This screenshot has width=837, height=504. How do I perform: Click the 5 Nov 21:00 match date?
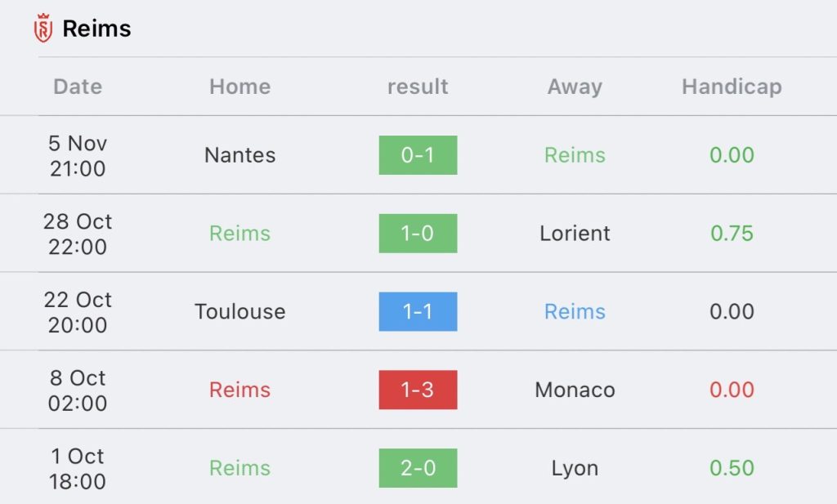(78, 156)
